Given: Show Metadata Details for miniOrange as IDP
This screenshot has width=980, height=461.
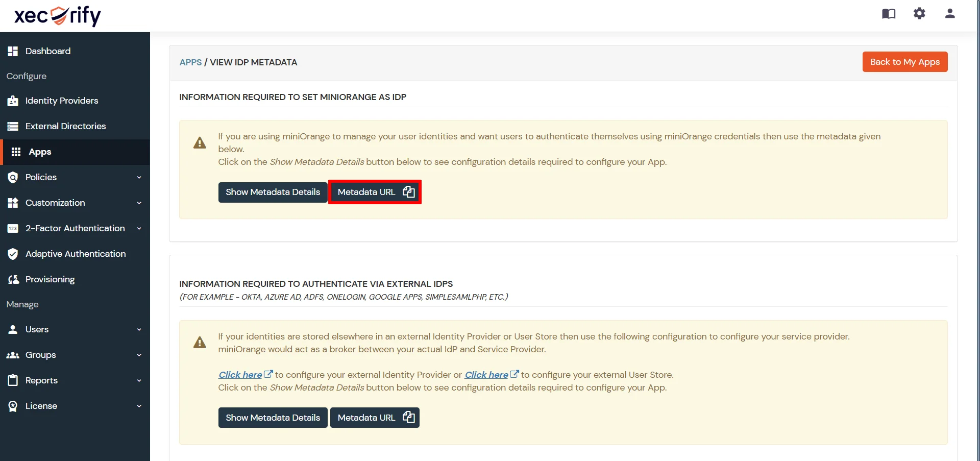Looking at the screenshot, I should click(273, 192).
